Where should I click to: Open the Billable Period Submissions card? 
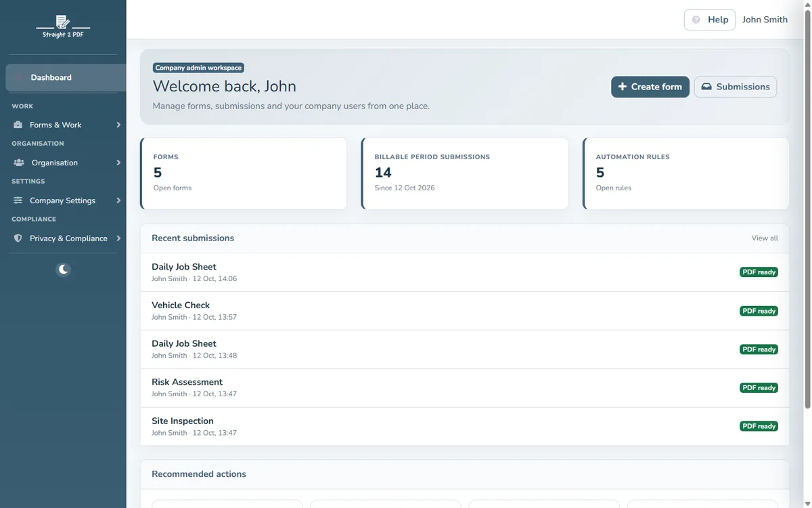pos(465,173)
